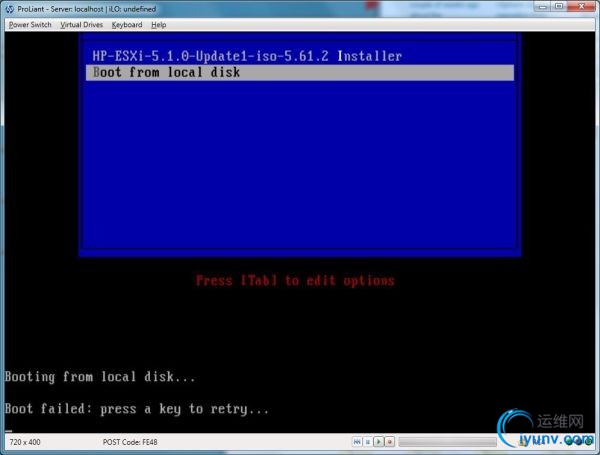
Task: Select the Boot from local disk entry
Action: pyautogui.click(x=300, y=72)
